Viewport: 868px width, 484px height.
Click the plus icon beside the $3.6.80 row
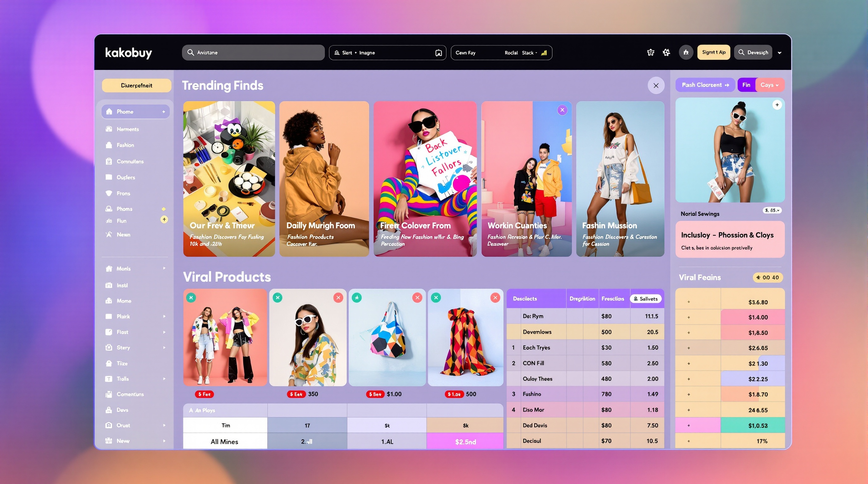[689, 302]
